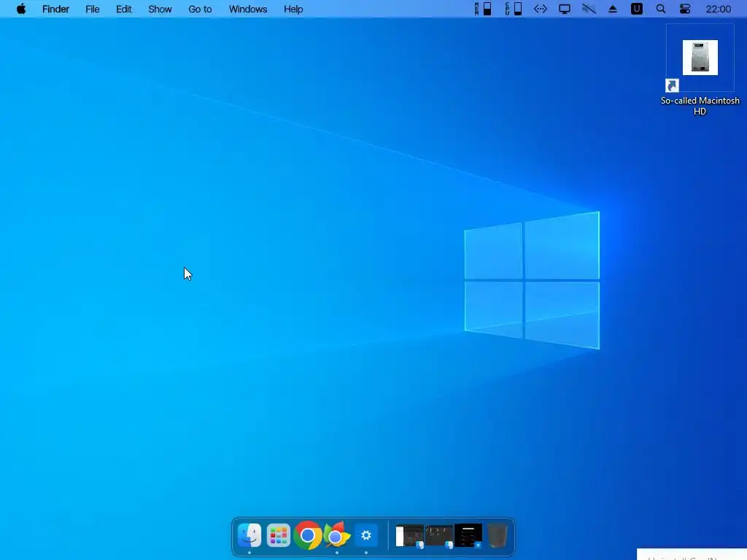Screen dimensions: 747x560
Task: Click the 22:00 clock
Action: pos(719,9)
